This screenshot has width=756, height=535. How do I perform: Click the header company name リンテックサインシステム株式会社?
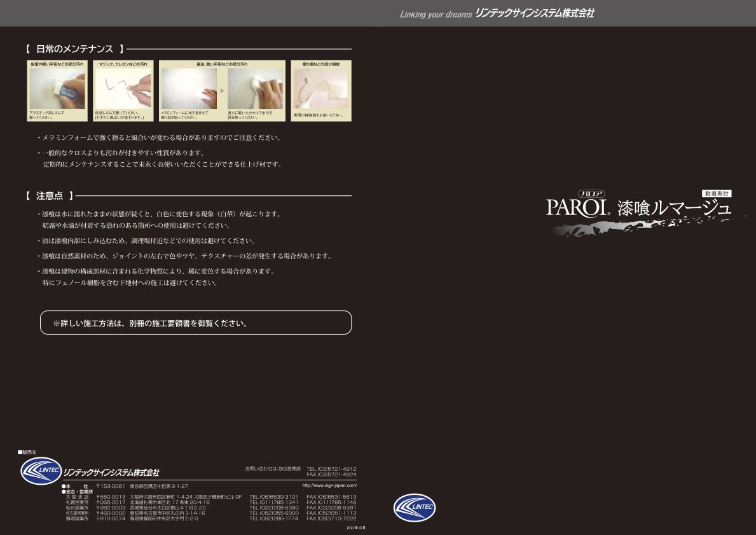(x=535, y=13)
